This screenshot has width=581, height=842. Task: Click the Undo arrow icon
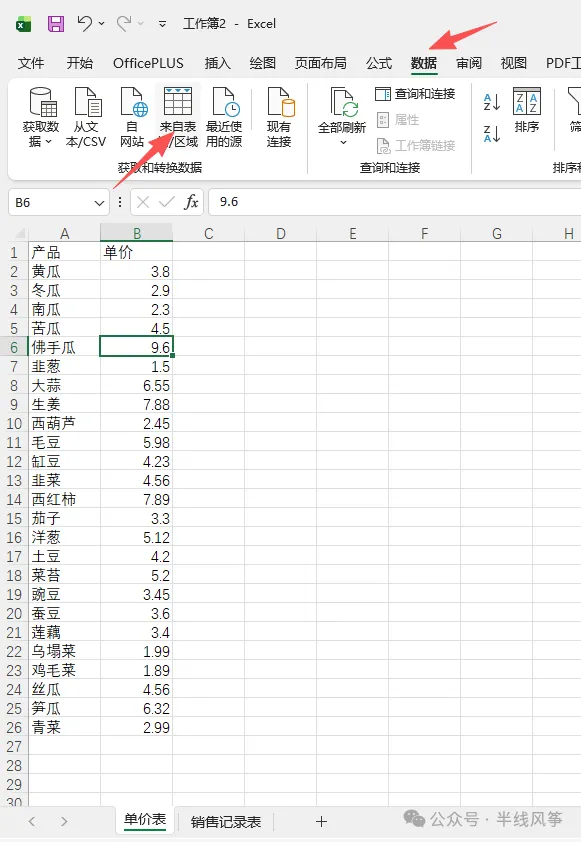click(84, 23)
